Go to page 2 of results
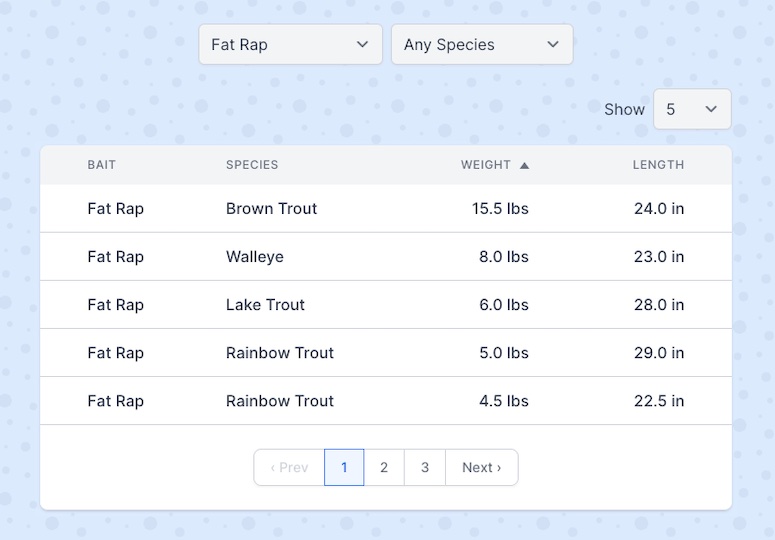Viewport: 775px width, 540px height. (x=384, y=467)
